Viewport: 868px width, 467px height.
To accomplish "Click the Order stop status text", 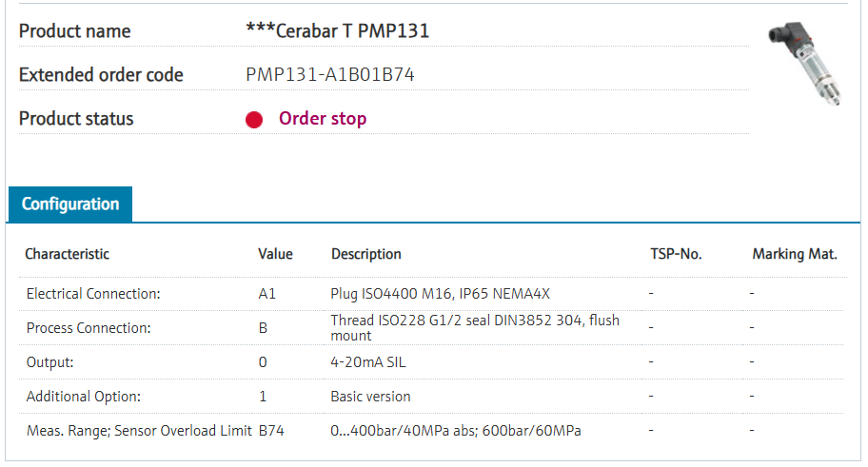I will pos(322,119).
